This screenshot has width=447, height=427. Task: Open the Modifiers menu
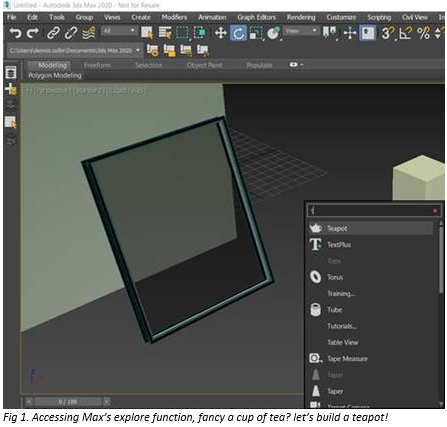[174, 17]
